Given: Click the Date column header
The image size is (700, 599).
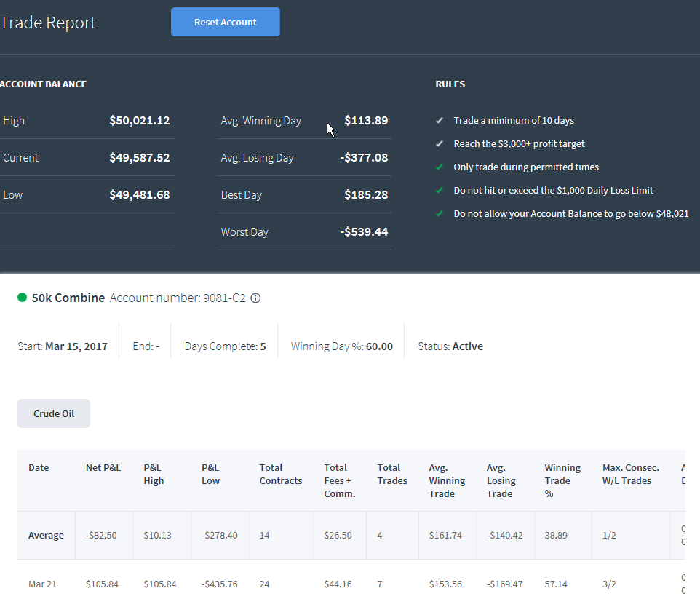Looking at the screenshot, I should pyautogui.click(x=39, y=468).
